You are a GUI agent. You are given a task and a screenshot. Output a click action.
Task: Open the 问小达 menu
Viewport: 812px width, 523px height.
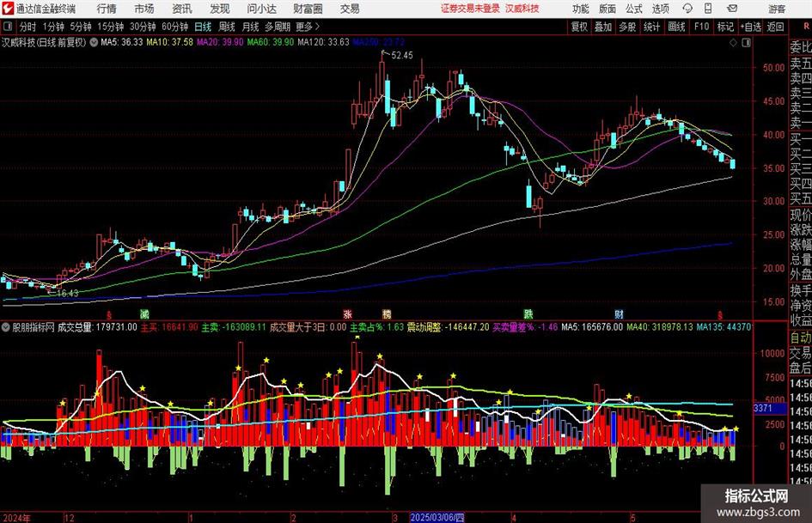[x=262, y=9]
